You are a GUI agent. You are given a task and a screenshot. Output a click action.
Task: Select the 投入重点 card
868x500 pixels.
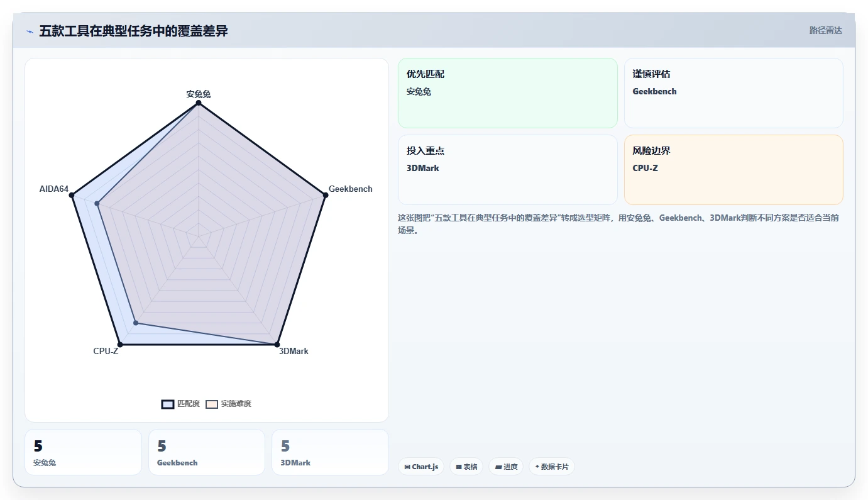(x=508, y=170)
